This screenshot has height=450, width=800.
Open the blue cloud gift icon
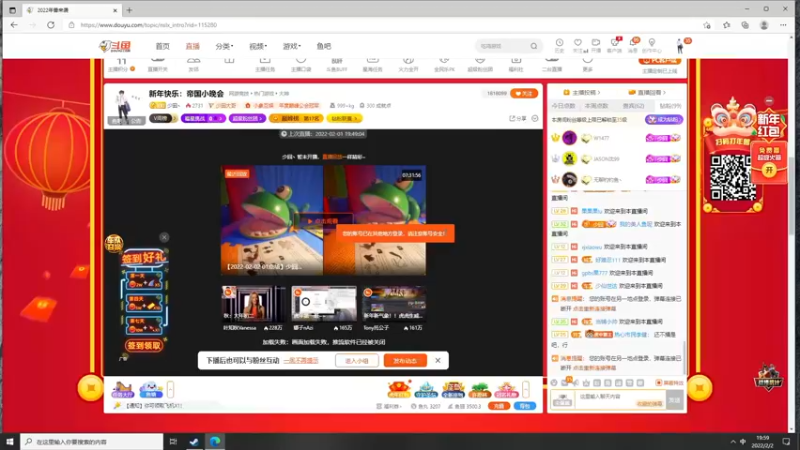pyautogui.click(x=151, y=390)
